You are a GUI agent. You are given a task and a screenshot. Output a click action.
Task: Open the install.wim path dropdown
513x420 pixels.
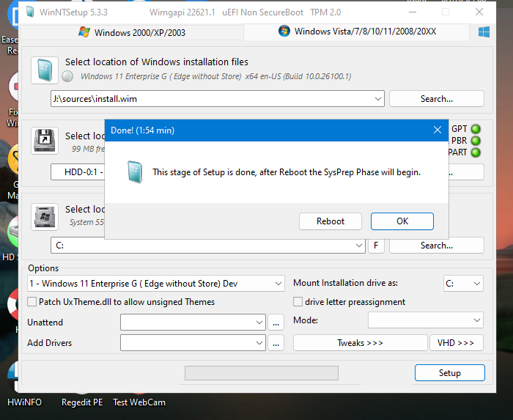click(378, 99)
